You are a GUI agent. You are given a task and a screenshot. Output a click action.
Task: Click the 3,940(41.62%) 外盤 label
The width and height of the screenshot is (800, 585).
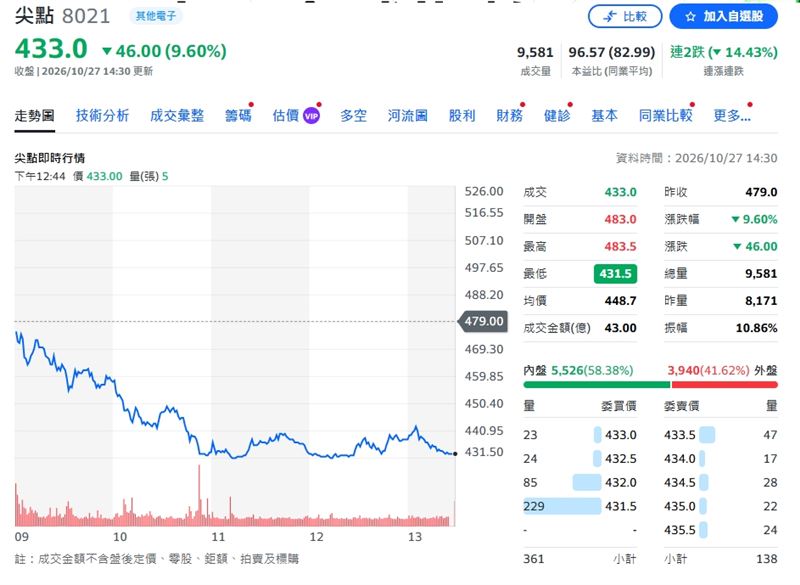click(722, 370)
